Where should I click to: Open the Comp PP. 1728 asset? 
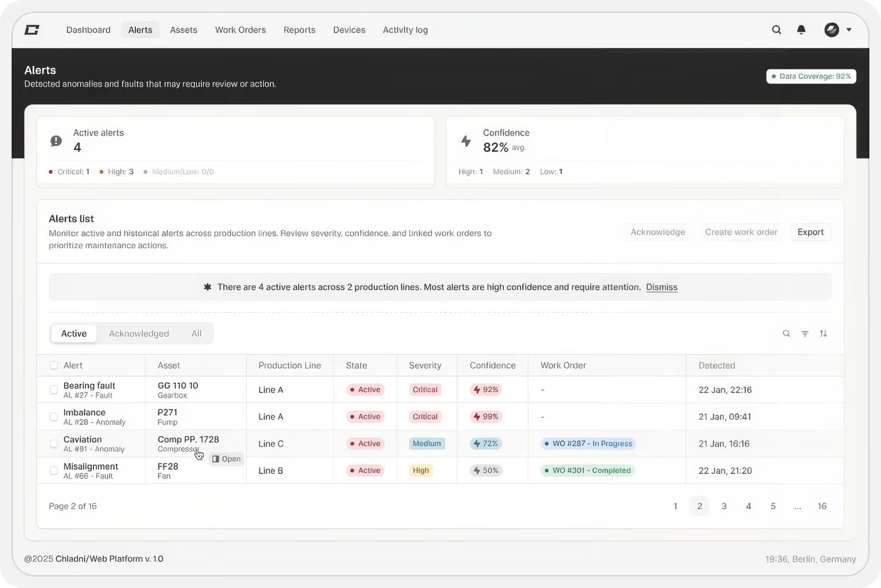click(188, 439)
